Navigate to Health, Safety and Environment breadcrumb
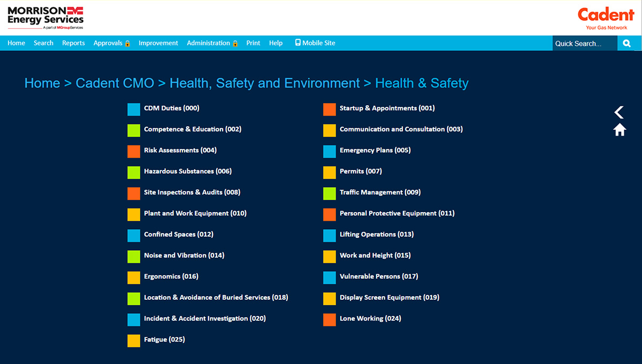642x364 pixels. 264,83
